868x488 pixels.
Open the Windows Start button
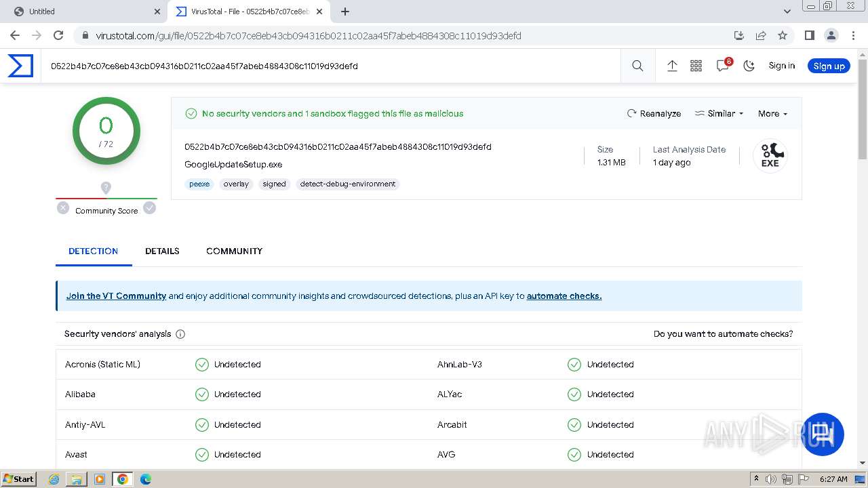point(19,479)
